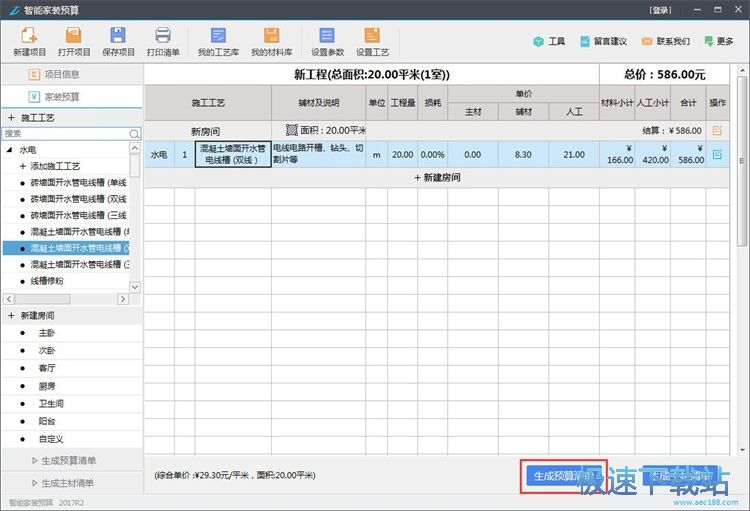The height and width of the screenshot is (511, 750).
Task: Click the 辅材 price 8.30
Action: click(523, 155)
